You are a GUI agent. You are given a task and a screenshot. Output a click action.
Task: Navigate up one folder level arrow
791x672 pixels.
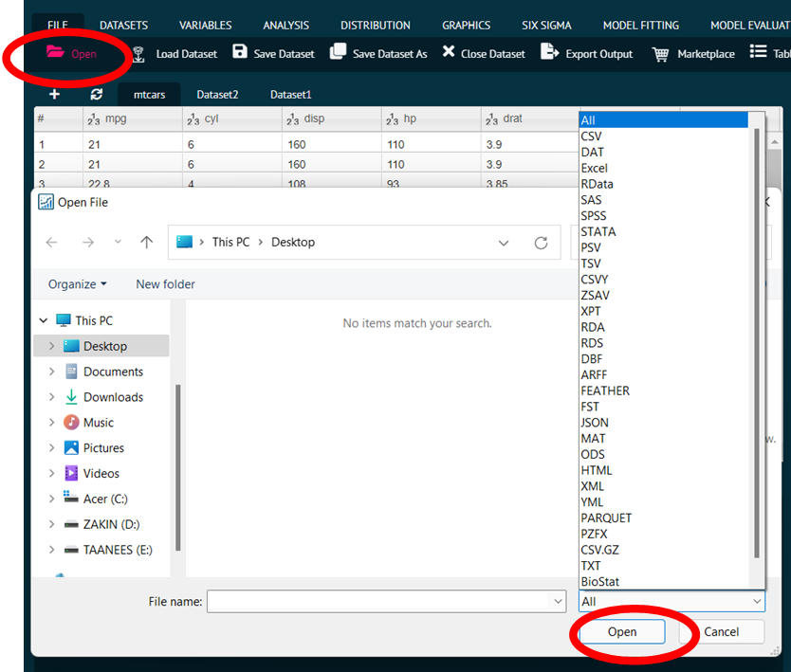[x=146, y=243]
